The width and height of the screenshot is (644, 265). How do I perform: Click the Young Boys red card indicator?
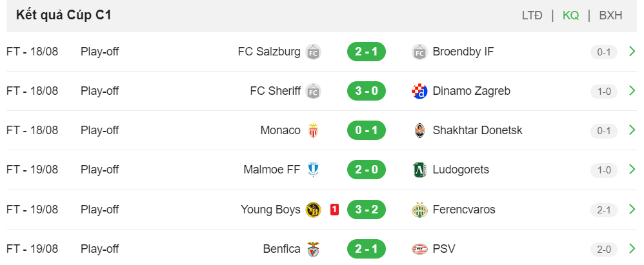(x=334, y=210)
